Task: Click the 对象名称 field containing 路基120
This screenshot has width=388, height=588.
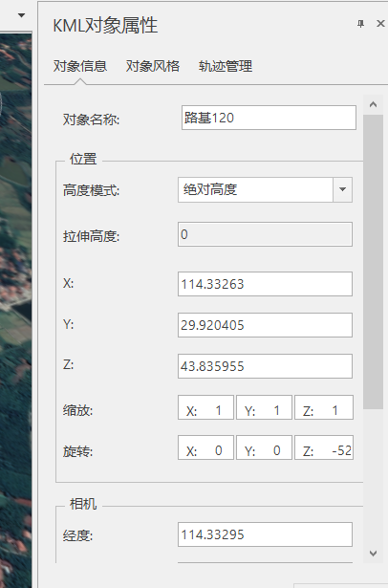Action: click(269, 118)
